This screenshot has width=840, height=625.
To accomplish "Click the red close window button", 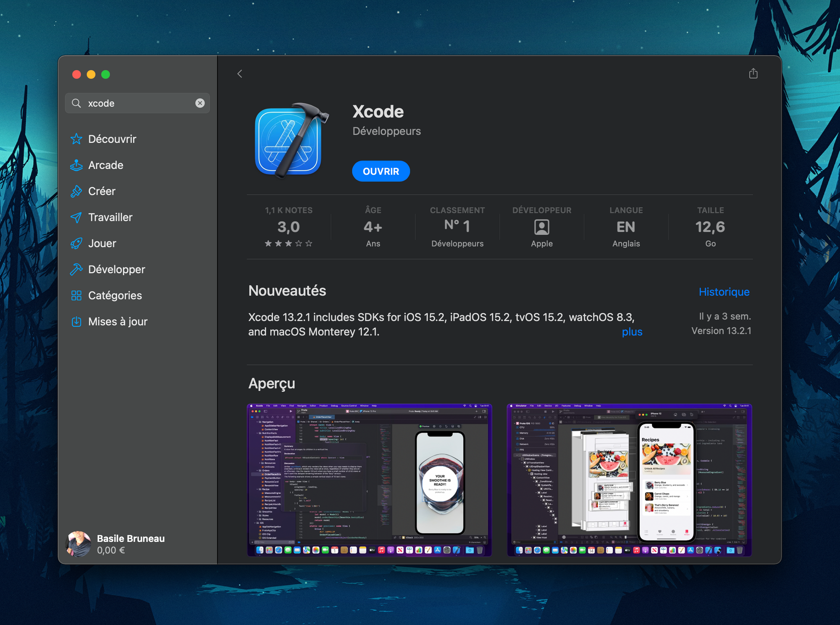I will tap(76, 74).
